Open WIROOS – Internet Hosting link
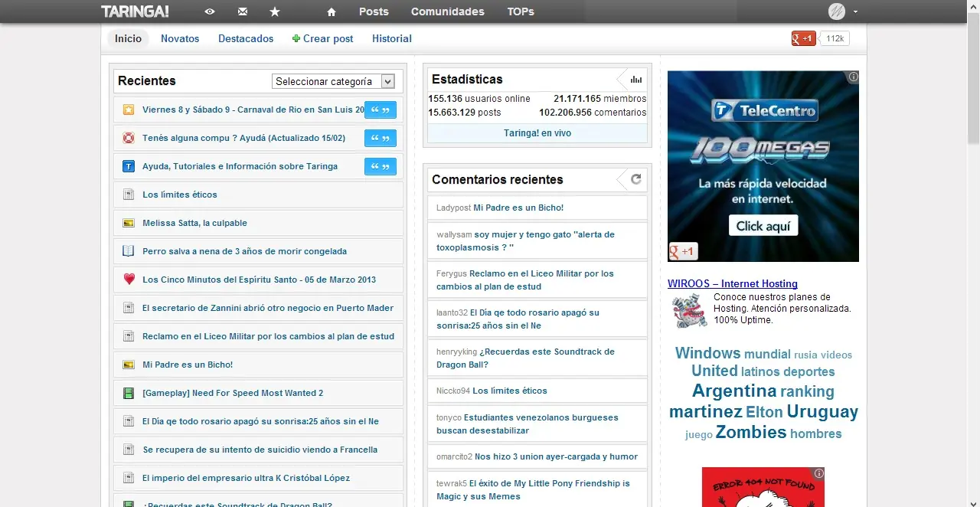This screenshot has height=507, width=980. tap(733, 283)
